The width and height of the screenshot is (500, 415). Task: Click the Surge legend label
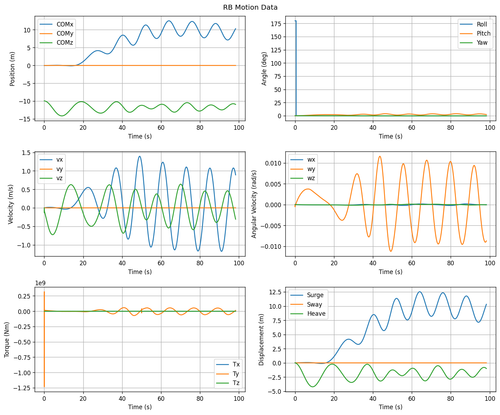[x=315, y=295]
